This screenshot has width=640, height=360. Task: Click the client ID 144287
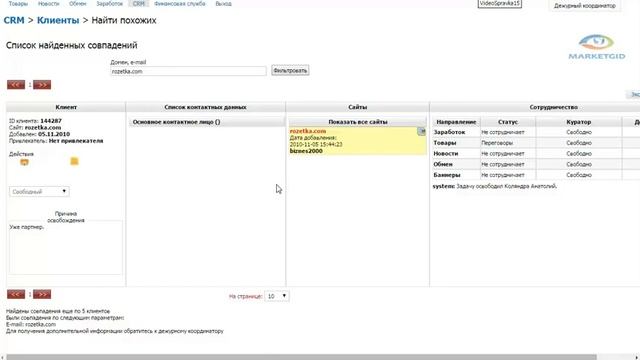pos(51,121)
